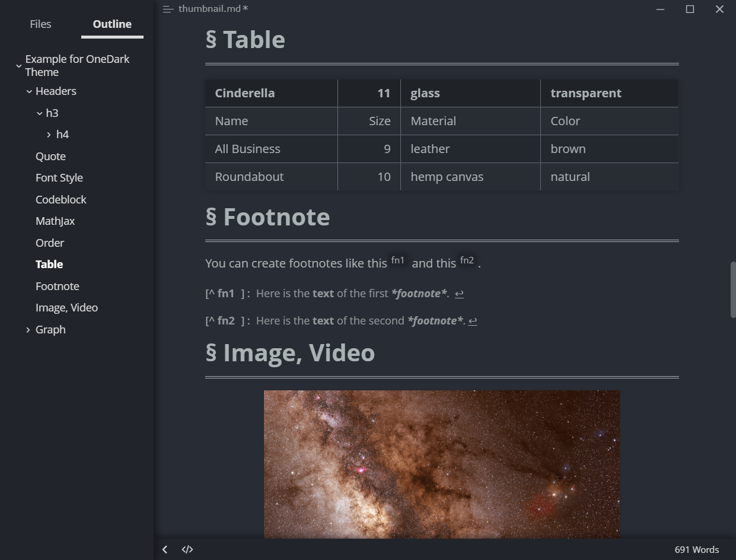Hide sidebar with left arrow icon
This screenshot has width=736, height=560.
click(x=165, y=549)
